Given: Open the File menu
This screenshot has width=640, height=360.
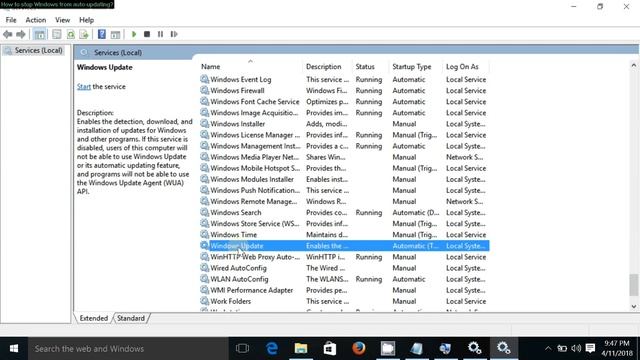Looking at the screenshot, I should click(x=11, y=20).
